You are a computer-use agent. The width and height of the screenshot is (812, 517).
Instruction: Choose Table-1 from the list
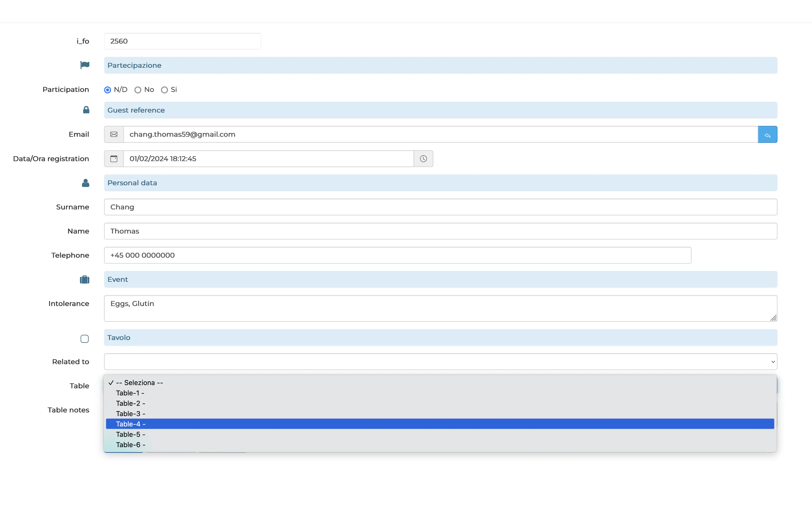[440, 393]
